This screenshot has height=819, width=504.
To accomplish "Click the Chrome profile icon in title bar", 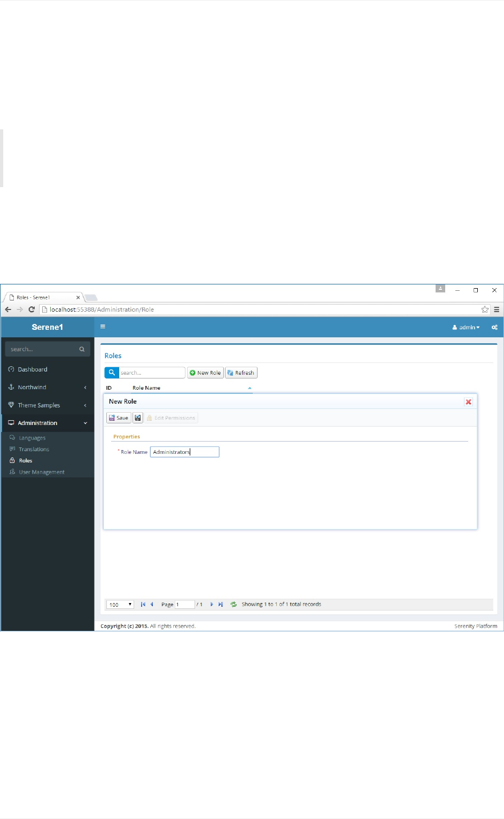I will 440,289.
